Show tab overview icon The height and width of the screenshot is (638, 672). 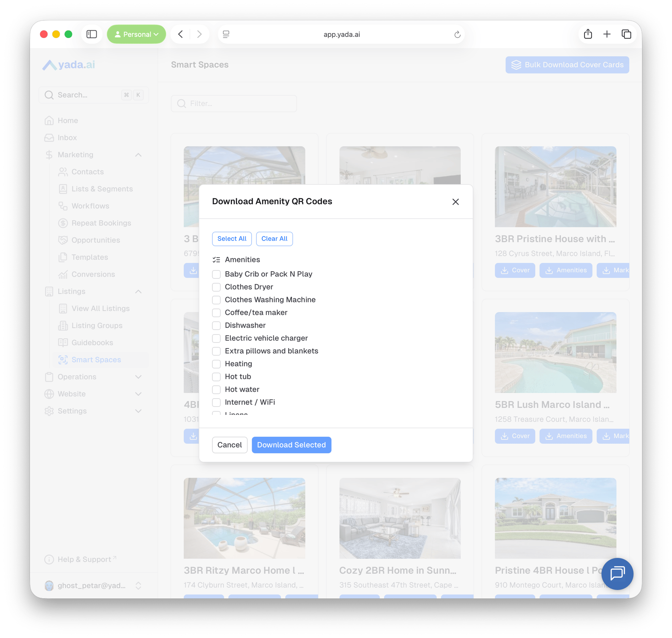(626, 34)
